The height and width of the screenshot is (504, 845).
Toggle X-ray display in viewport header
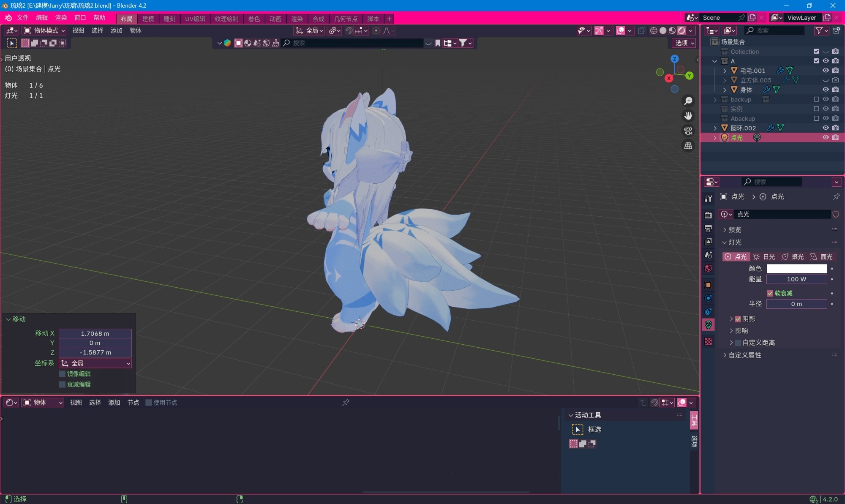[641, 30]
